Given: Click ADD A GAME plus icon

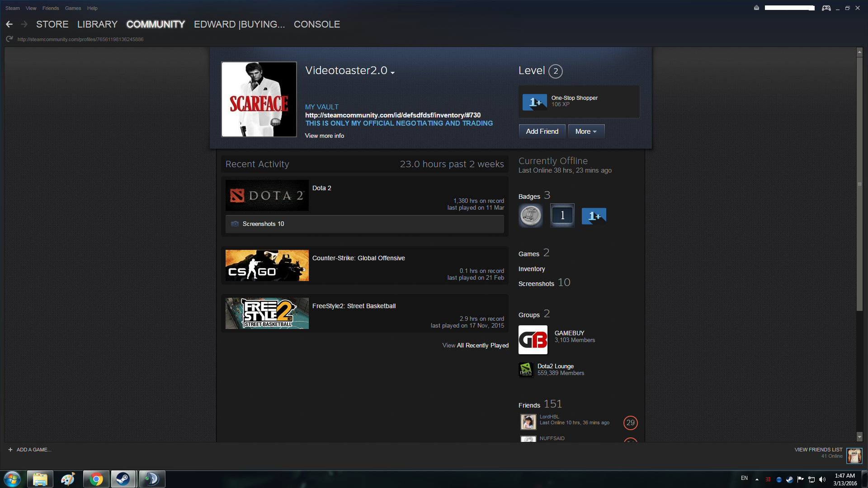Looking at the screenshot, I should [10, 450].
